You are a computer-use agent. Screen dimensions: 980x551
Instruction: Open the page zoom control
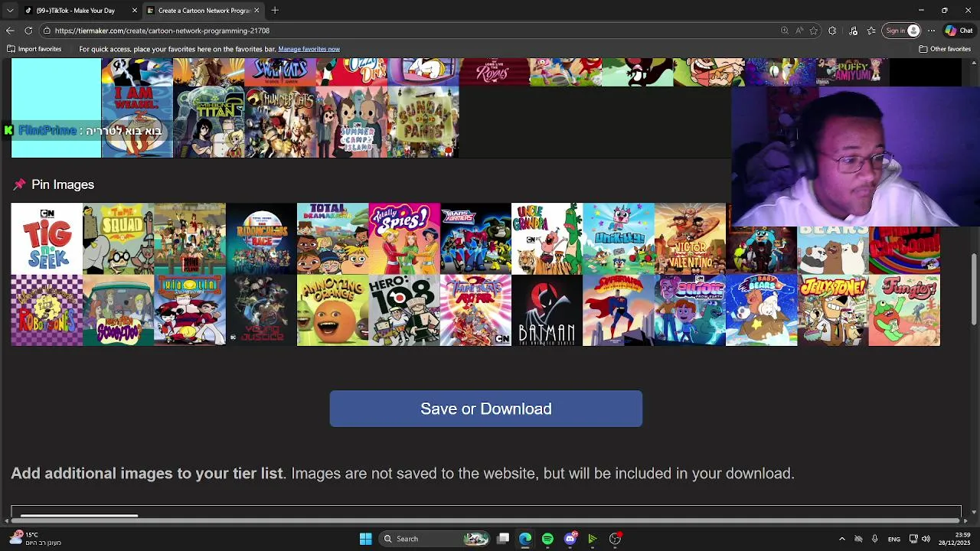(785, 31)
